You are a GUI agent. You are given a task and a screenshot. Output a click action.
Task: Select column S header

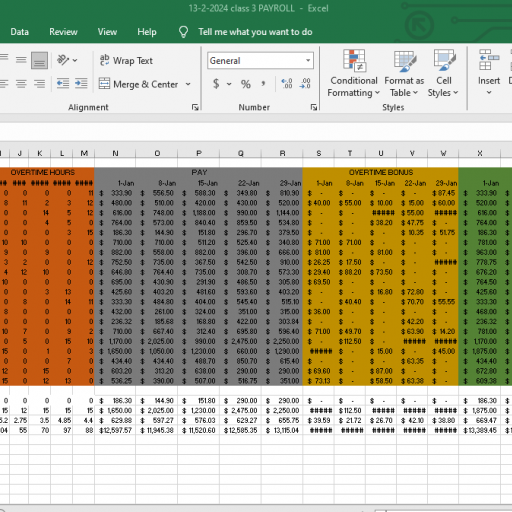coord(319,153)
